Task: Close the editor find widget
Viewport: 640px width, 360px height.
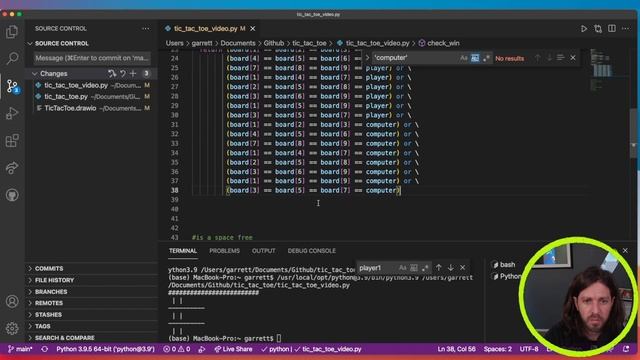Action: [x=573, y=58]
